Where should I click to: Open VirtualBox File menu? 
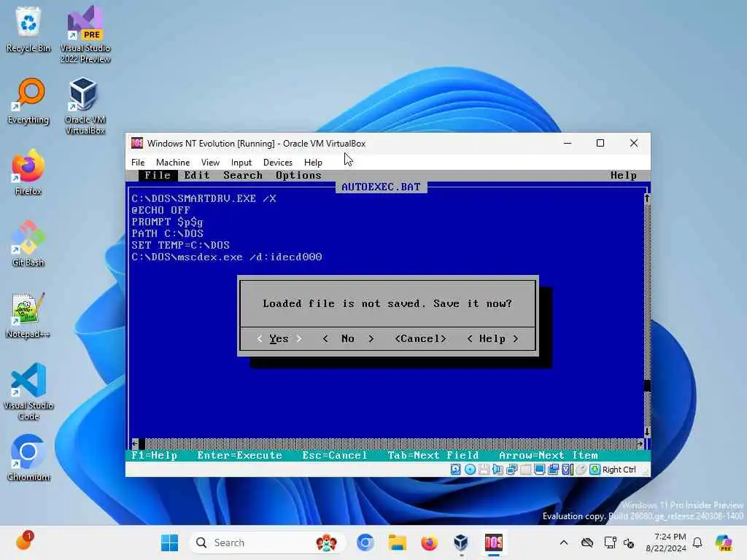pyautogui.click(x=138, y=163)
